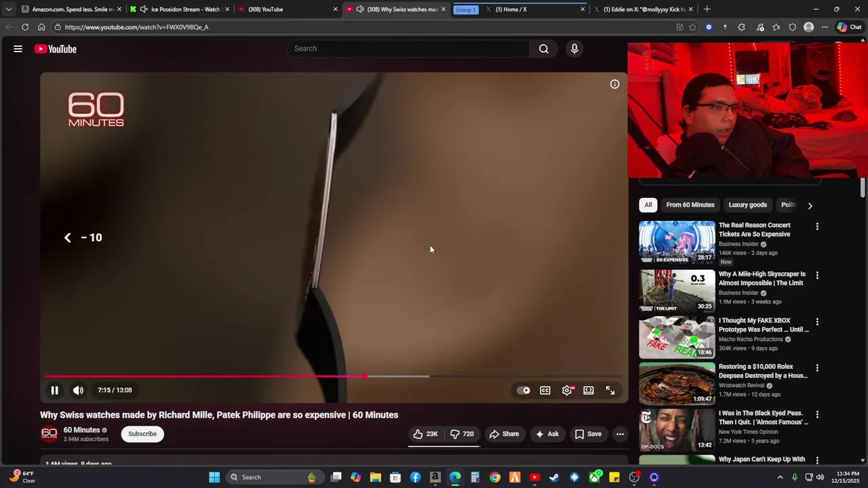
Task: Open the Ask button
Action: pos(547,434)
